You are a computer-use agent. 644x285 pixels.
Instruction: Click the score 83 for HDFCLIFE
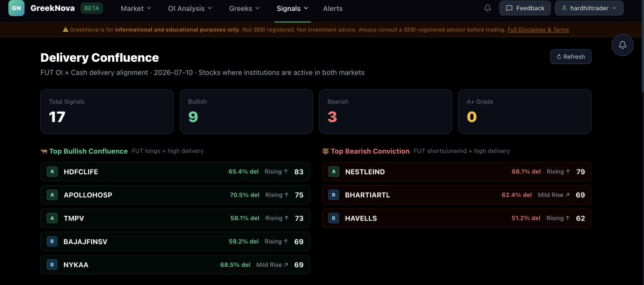coord(299,172)
